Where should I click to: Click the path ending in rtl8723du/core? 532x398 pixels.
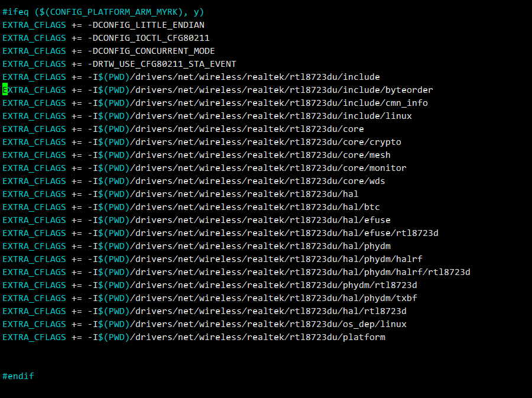coord(226,130)
